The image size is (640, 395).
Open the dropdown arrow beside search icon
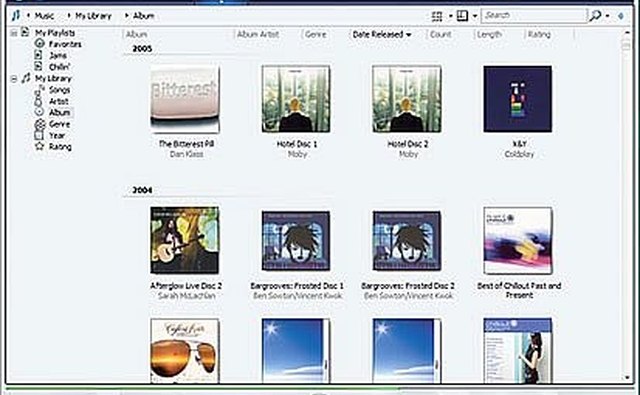608,16
